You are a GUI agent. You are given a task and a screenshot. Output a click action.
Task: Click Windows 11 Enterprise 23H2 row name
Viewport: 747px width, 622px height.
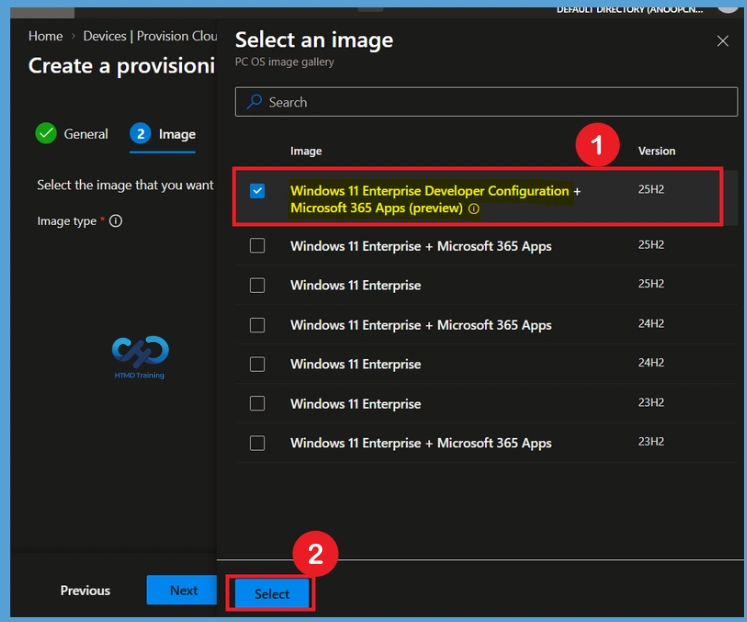(x=355, y=404)
